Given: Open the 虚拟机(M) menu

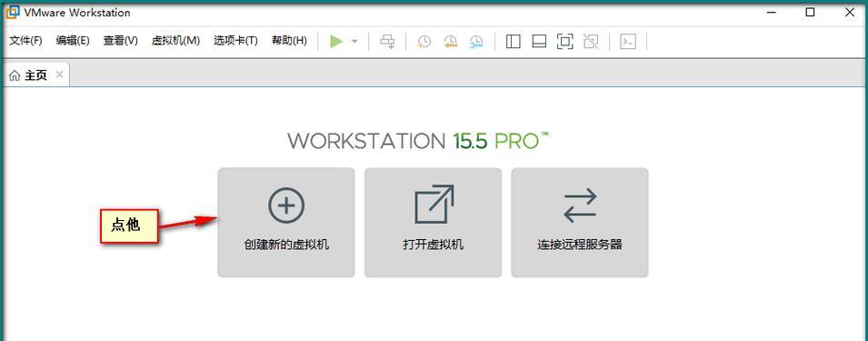Looking at the screenshot, I should [175, 41].
